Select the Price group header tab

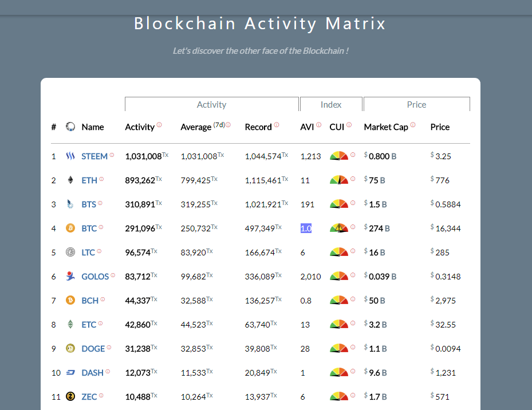pyautogui.click(x=417, y=104)
